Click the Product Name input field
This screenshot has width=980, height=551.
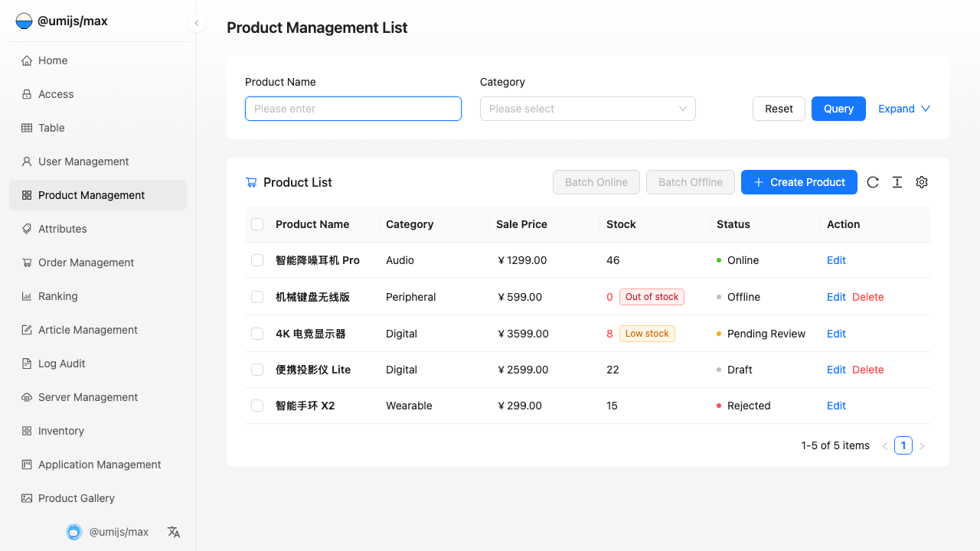click(x=353, y=109)
